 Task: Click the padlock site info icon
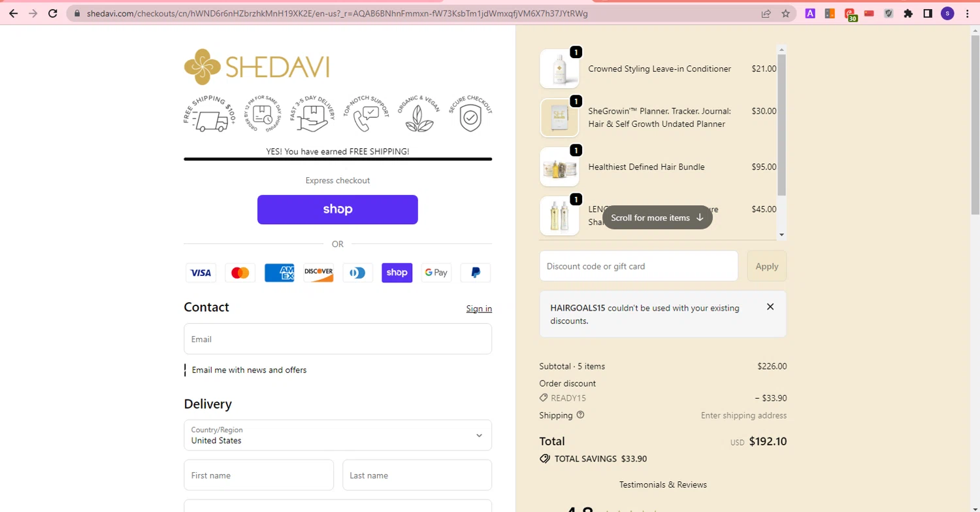click(x=77, y=13)
